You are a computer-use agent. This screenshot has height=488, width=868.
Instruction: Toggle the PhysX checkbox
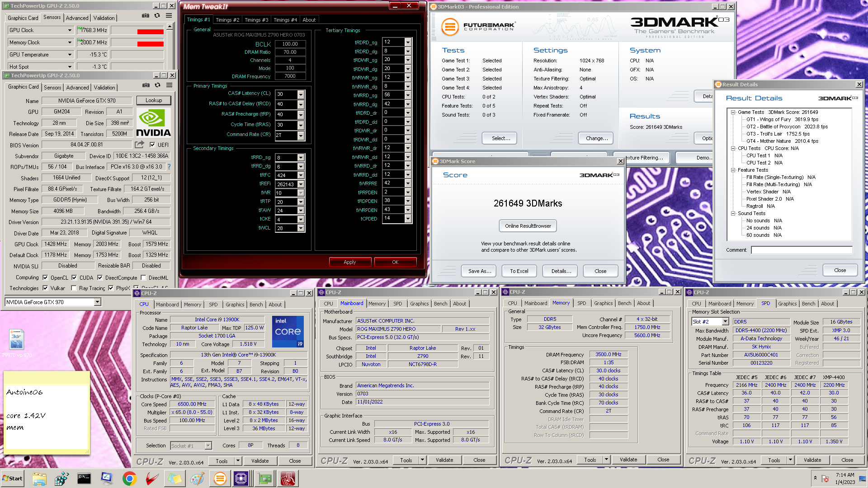click(111, 288)
